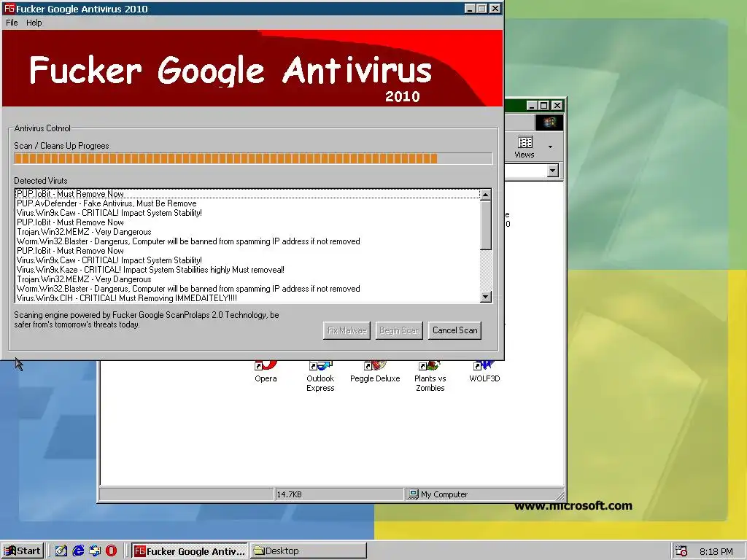The height and width of the screenshot is (560, 747).
Task: Open the Help menu
Action: coord(34,23)
